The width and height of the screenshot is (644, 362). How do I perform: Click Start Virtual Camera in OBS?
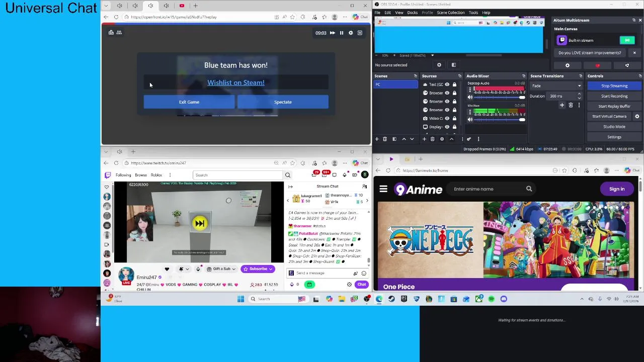609,116
